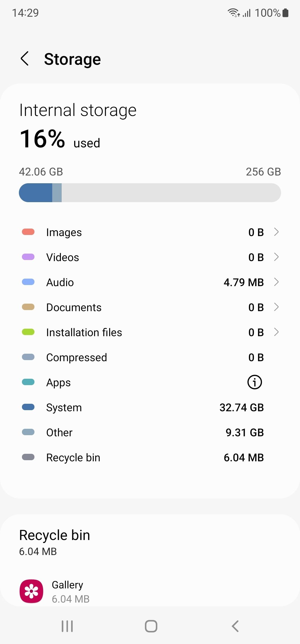Viewport: 300px width, 644px height.
Task: Tap the green Installation files swatch
Action: click(x=28, y=332)
